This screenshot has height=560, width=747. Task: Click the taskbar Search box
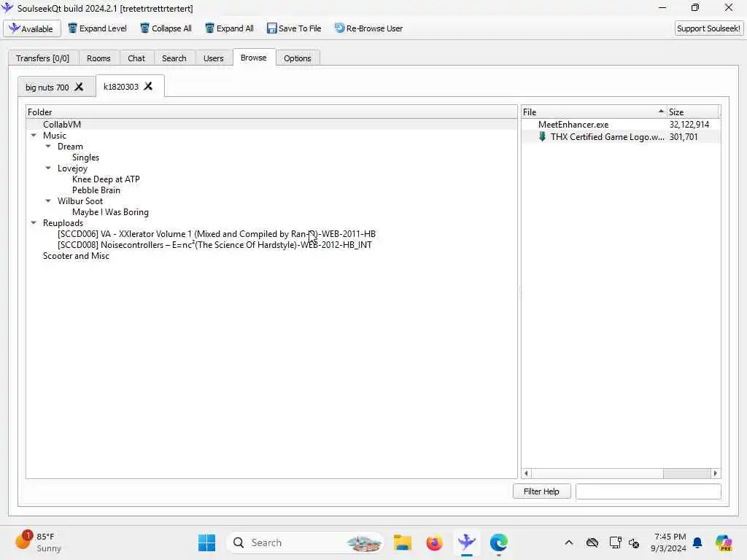(305, 542)
